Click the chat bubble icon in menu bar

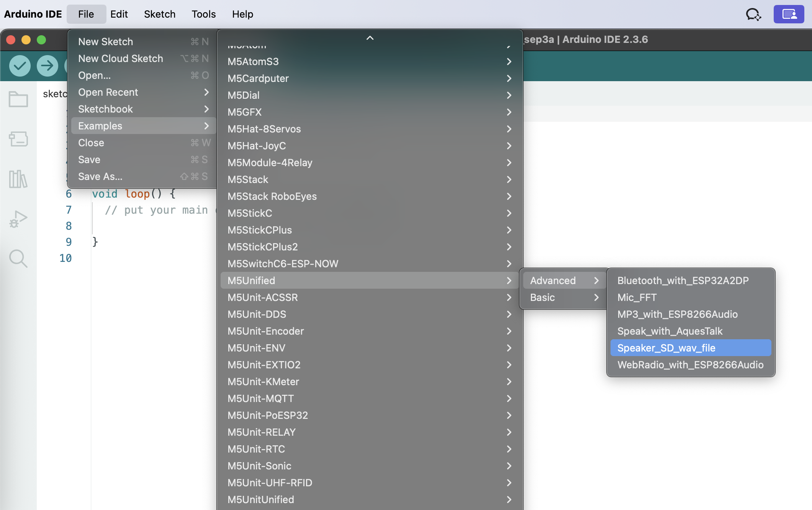(x=753, y=15)
